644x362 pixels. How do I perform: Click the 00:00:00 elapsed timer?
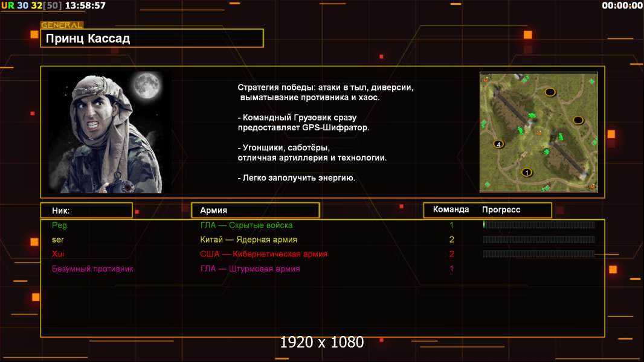click(x=622, y=5)
